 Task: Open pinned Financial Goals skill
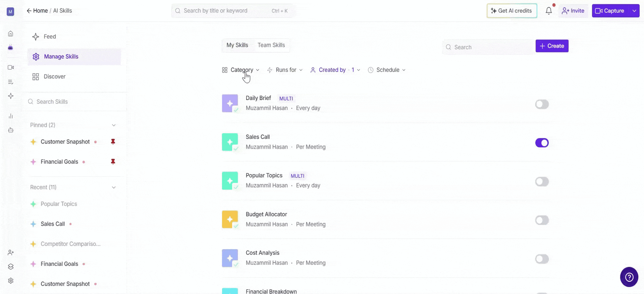(x=59, y=162)
